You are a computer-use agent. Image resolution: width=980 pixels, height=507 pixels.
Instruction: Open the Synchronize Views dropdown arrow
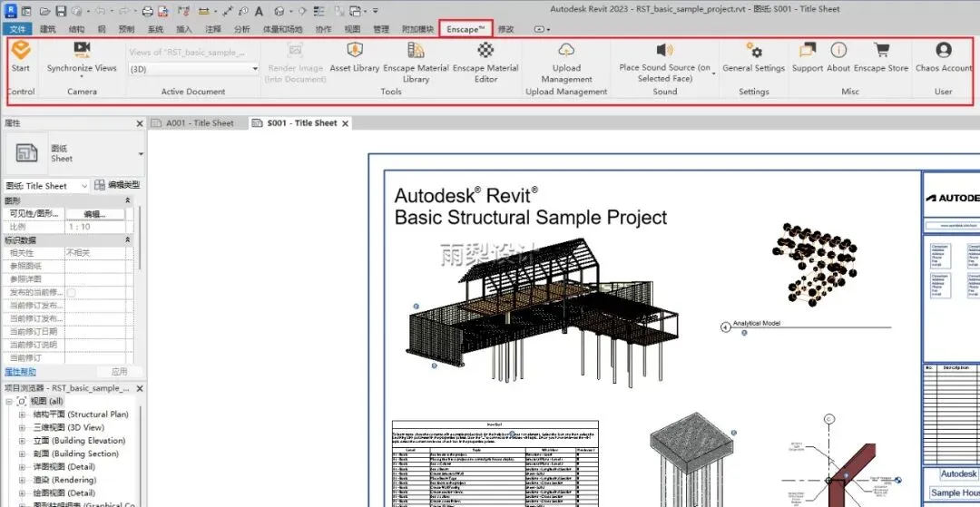(82, 77)
